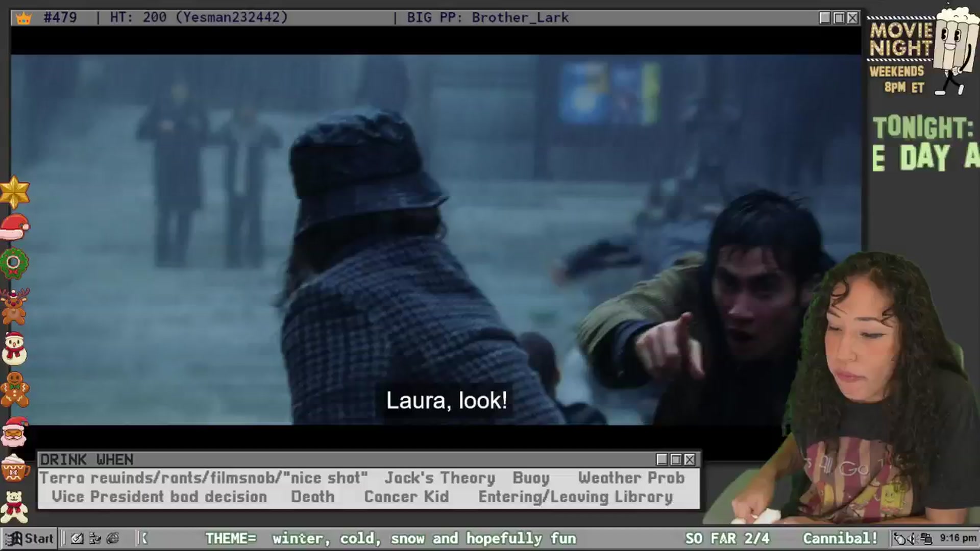
Task: Click "HT: 200 (Yesman232442)" text
Action: [x=199, y=18]
